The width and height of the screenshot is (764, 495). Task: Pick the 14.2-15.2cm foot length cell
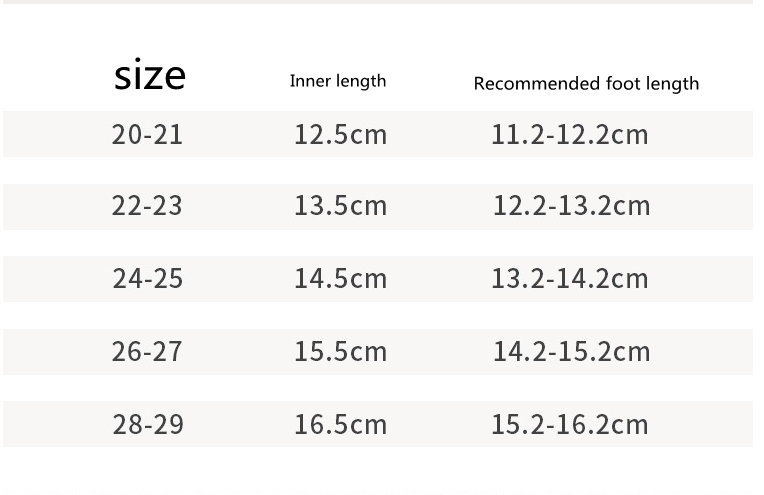pos(571,351)
